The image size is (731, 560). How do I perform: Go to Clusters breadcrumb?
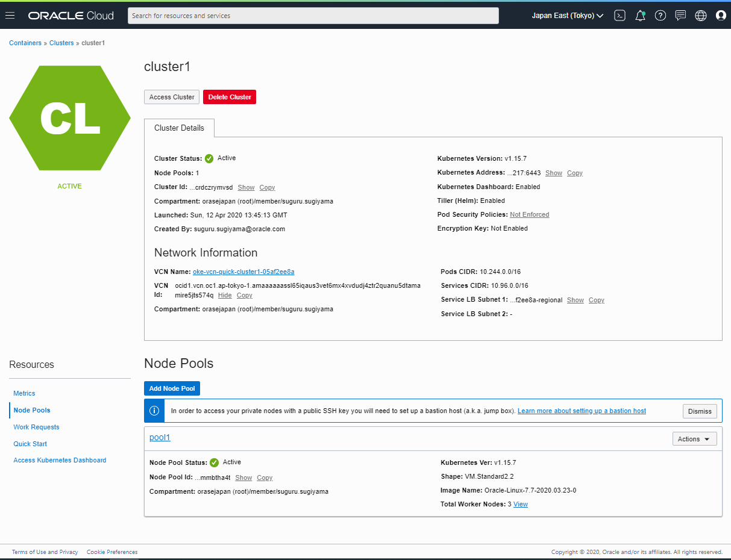click(x=61, y=43)
